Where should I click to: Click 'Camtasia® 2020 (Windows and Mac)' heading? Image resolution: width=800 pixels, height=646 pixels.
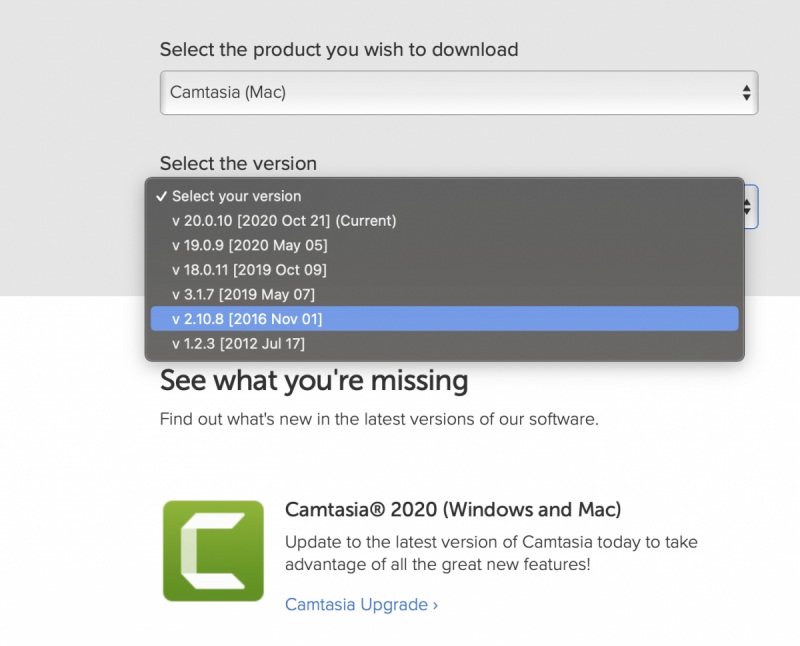[x=453, y=509]
